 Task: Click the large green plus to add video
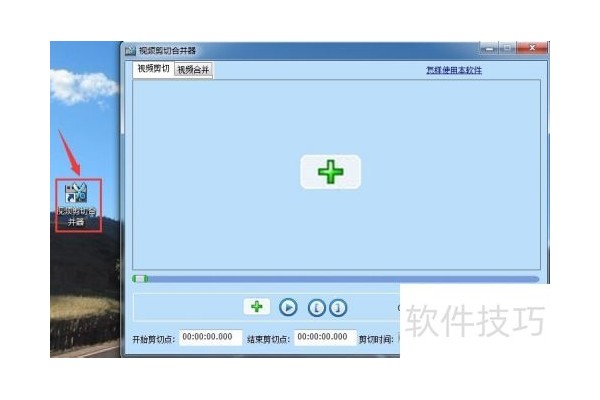point(331,172)
